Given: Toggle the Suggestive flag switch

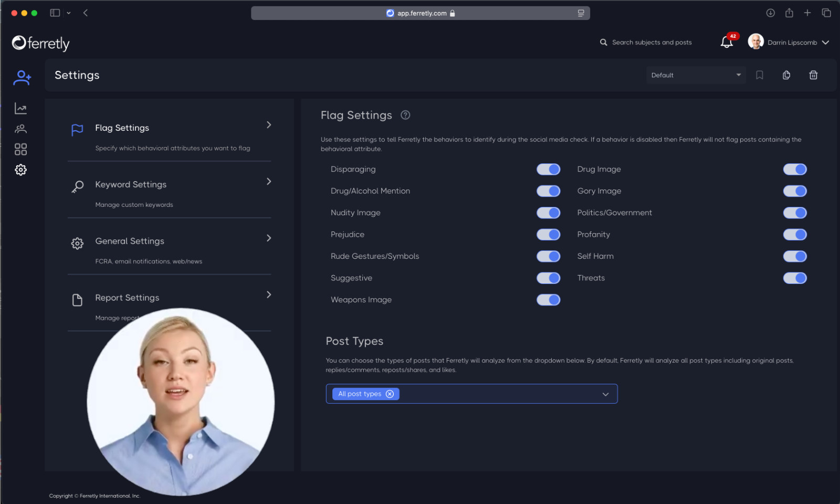Looking at the screenshot, I should (548, 278).
